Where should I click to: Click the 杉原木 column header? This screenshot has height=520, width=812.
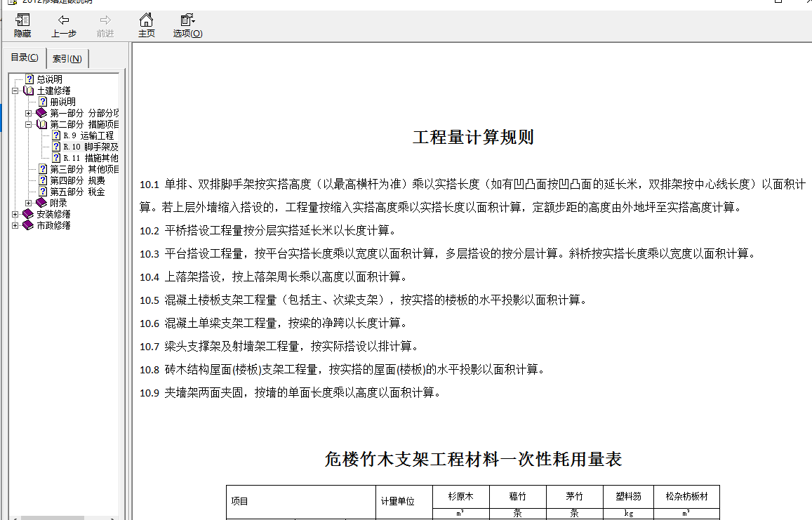461,497
